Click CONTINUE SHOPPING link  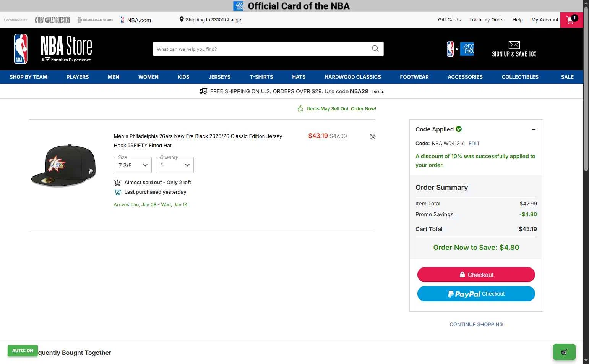[476, 324]
